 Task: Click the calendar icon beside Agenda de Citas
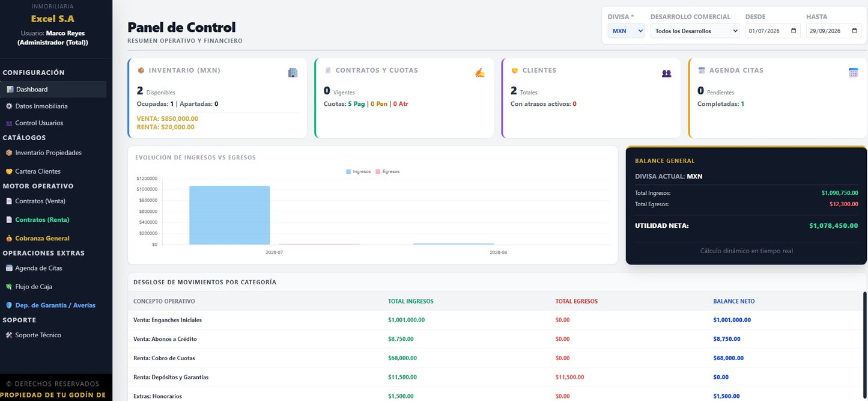[x=9, y=268]
